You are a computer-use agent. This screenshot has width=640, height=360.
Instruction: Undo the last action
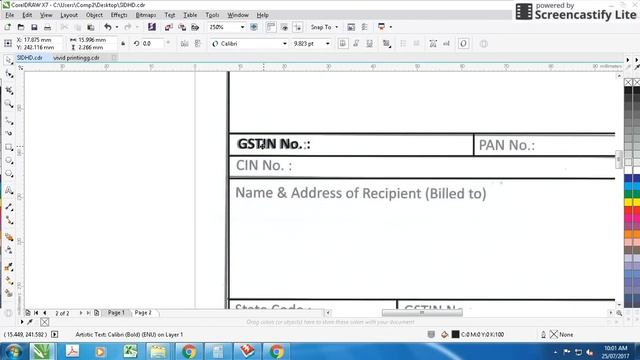(x=108, y=27)
